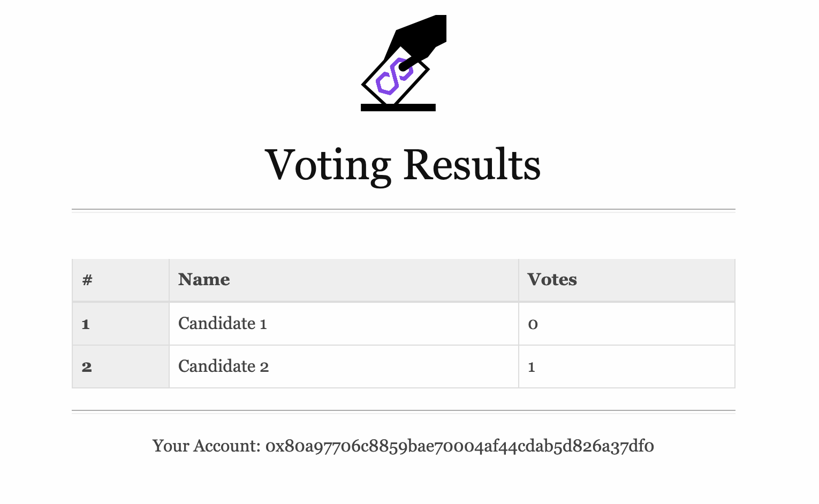Viewport: 819px width, 504px height.
Task: Click the ballot box voting logo
Action: point(404,63)
